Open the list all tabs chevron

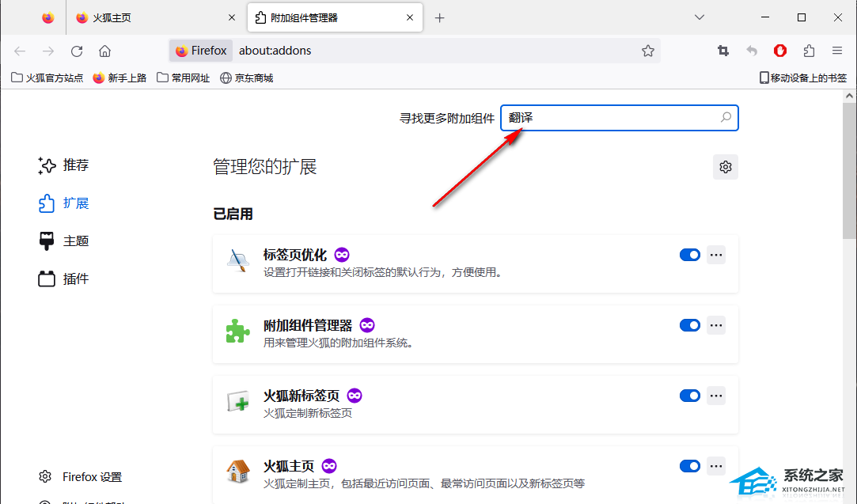click(699, 17)
